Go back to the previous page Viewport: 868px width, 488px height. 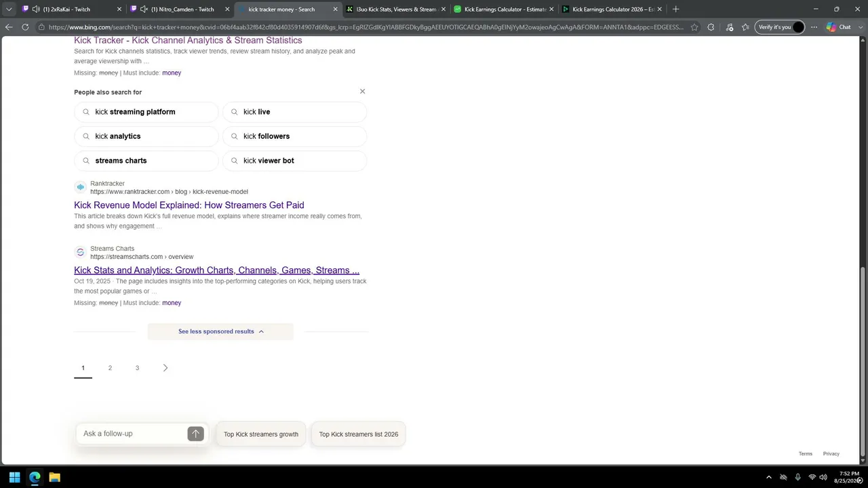(x=9, y=27)
